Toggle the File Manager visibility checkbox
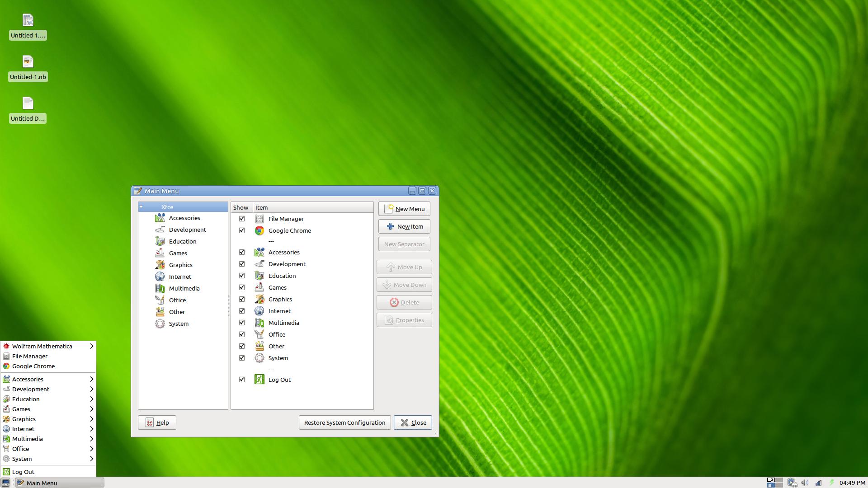The height and width of the screenshot is (488, 868). click(242, 219)
